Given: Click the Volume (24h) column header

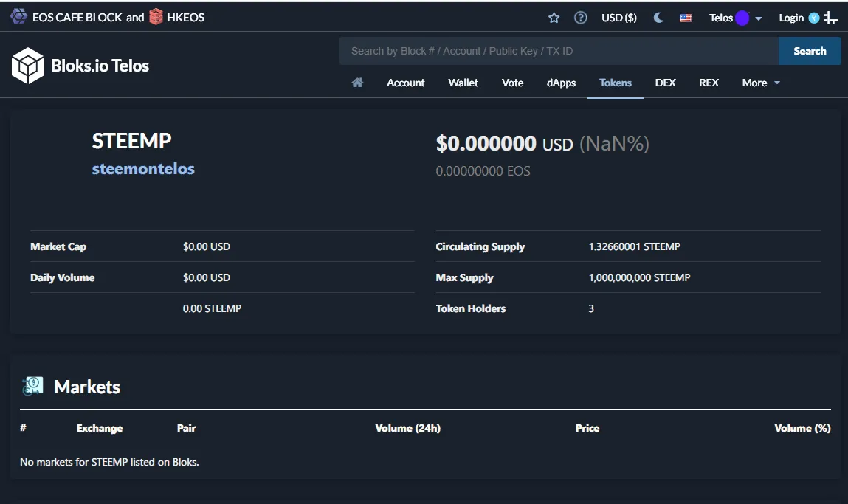Looking at the screenshot, I should [408, 428].
